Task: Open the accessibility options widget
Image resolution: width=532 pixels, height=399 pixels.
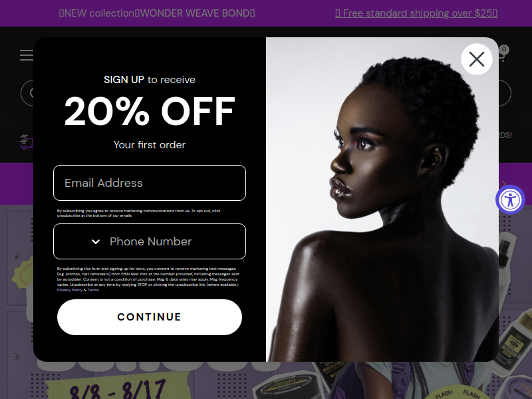Action: click(510, 199)
